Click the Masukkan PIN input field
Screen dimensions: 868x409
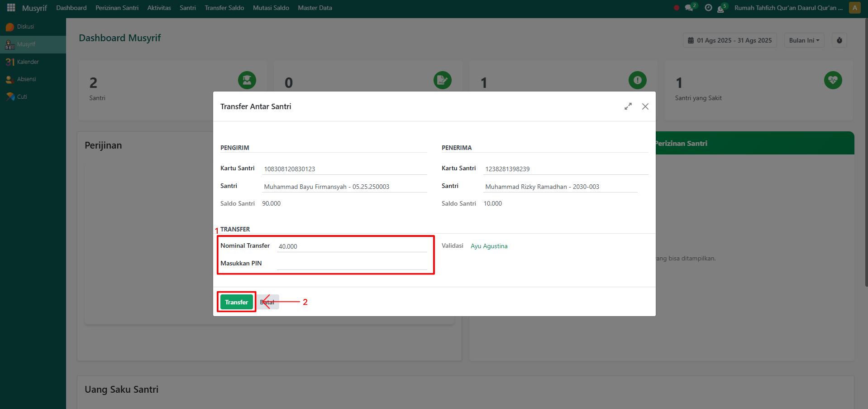click(x=352, y=264)
